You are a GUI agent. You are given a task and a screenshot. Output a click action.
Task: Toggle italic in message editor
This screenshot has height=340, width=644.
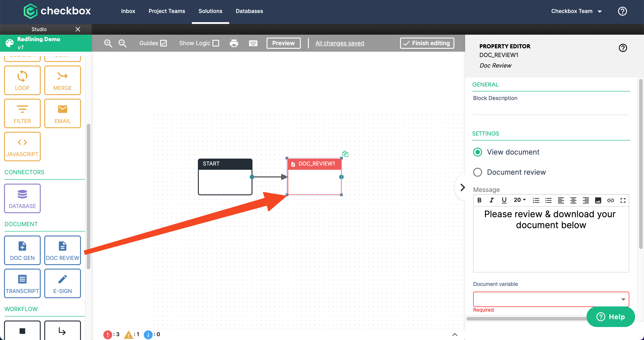(x=491, y=200)
